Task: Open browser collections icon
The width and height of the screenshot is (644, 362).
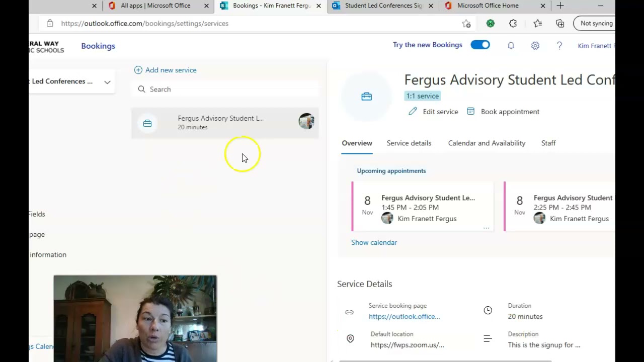Action: 560,23
